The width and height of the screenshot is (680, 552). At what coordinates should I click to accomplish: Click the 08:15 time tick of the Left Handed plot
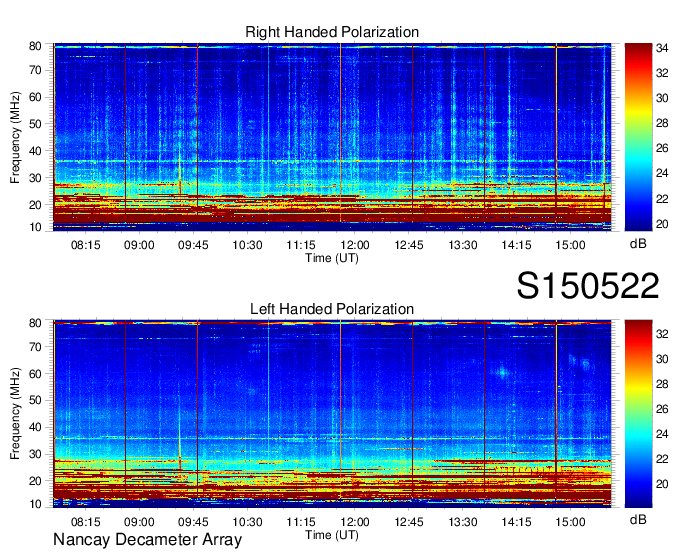pos(85,522)
